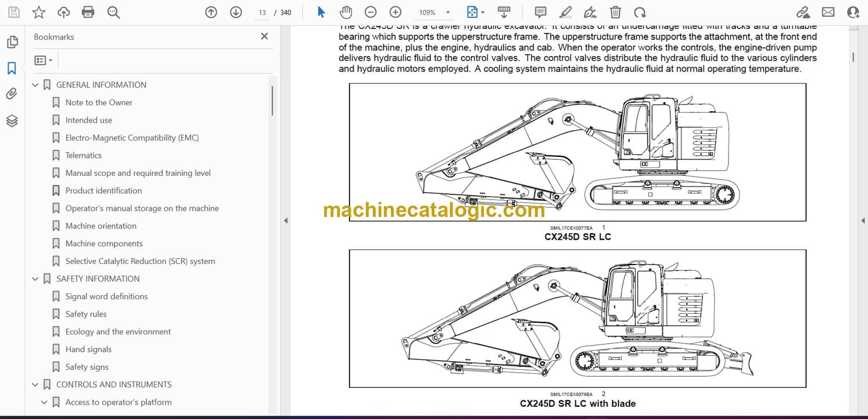Bookmark this file with the star icon

click(x=39, y=12)
